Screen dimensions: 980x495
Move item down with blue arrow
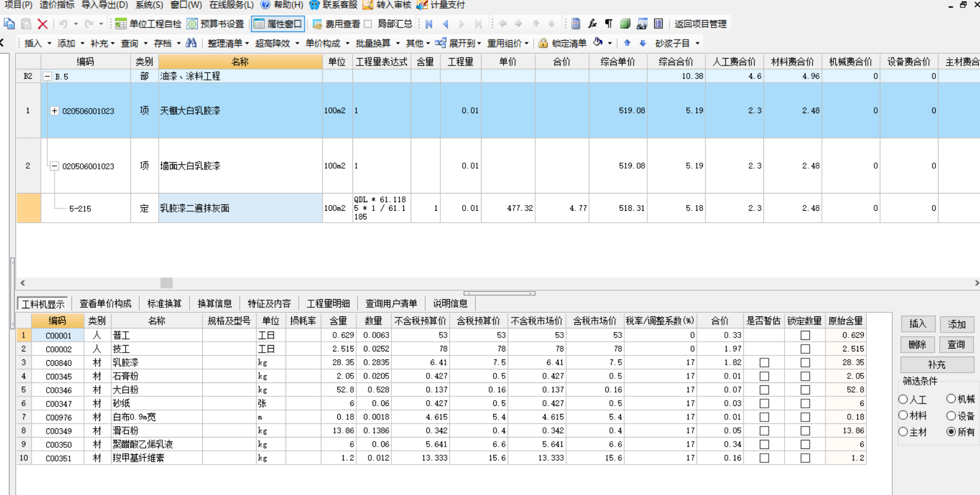643,43
